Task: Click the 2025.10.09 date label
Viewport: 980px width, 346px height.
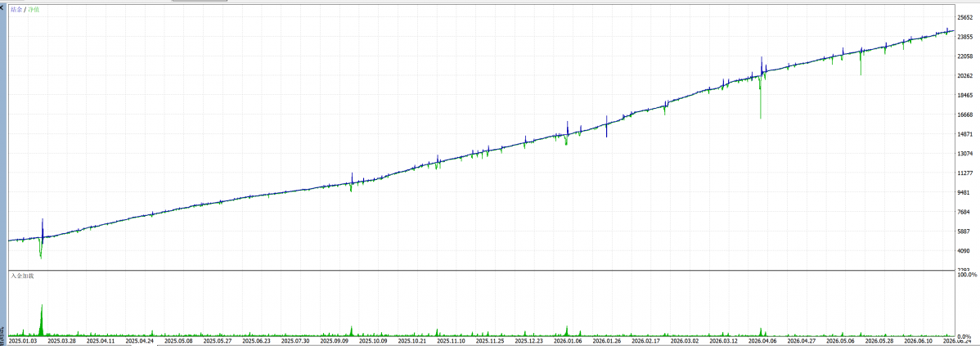Action: 375,341
